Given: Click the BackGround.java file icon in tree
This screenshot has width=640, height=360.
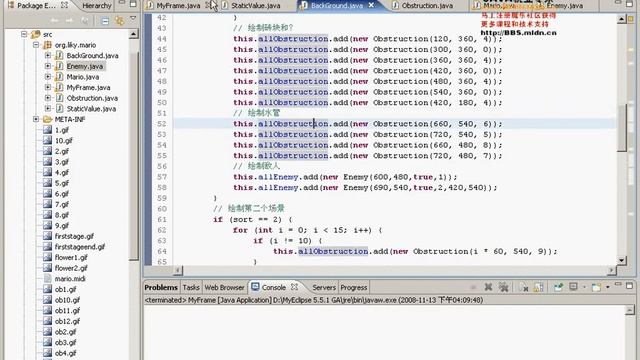Looking at the screenshot, I should coord(59,56).
